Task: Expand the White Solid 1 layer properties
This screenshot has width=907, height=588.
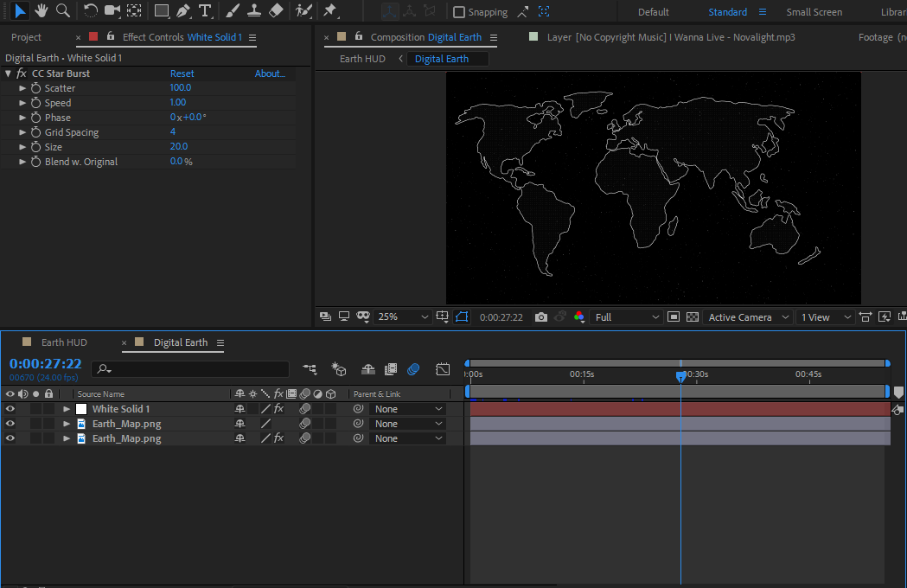Action: click(67, 409)
